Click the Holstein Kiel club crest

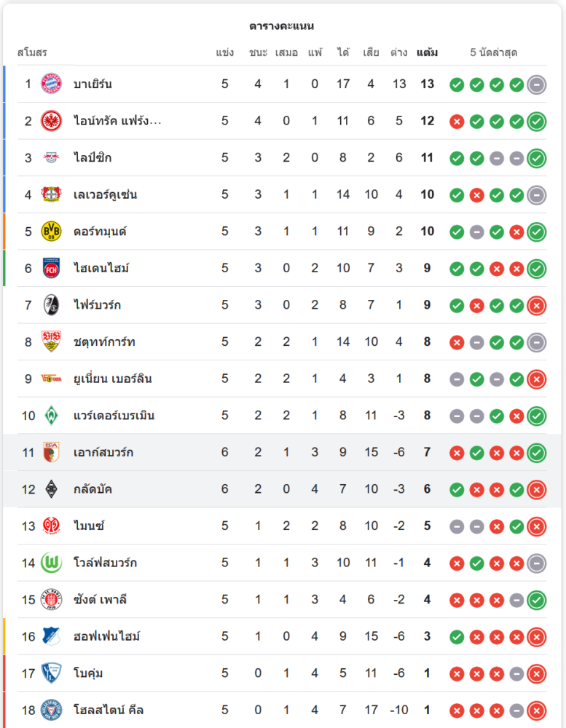[51, 710]
